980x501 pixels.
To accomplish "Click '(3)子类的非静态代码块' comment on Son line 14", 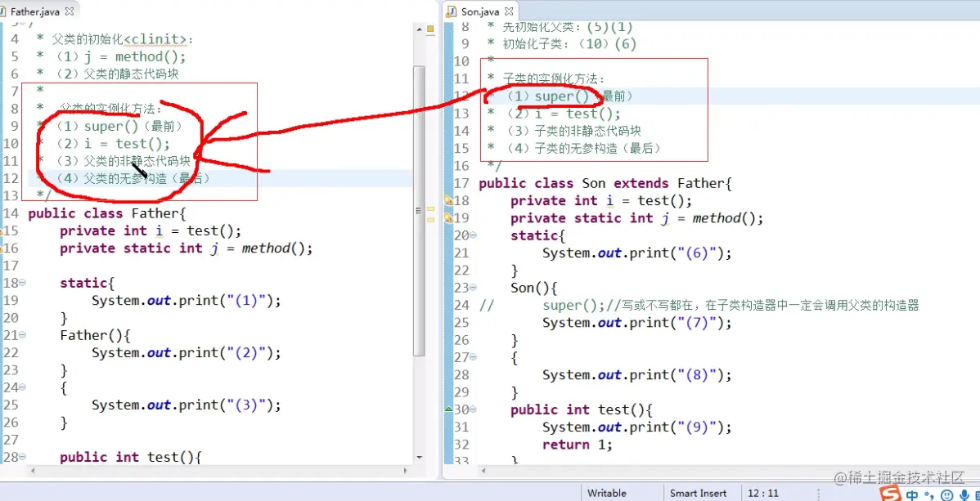I will point(573,132).
